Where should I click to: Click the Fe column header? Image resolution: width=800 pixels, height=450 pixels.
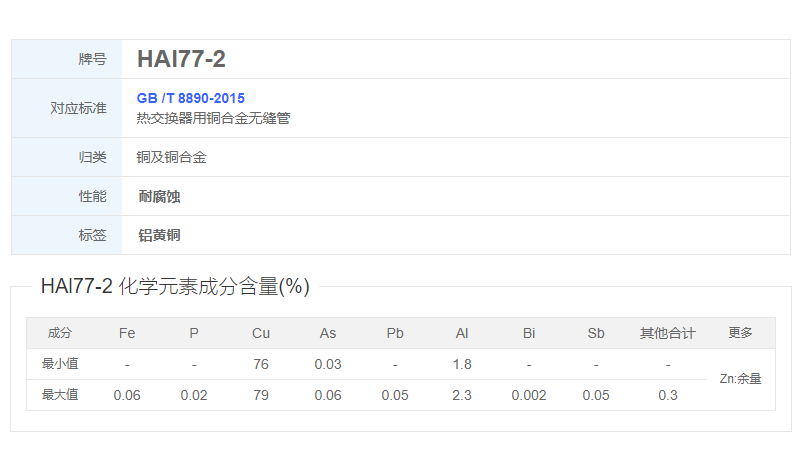click(127, 333)
